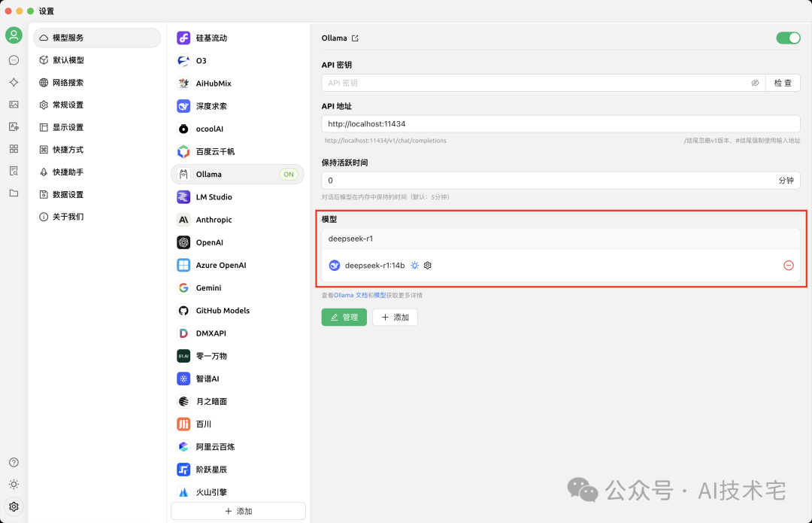
Task: Select the 月之暗面 provider
Action: 238,402
